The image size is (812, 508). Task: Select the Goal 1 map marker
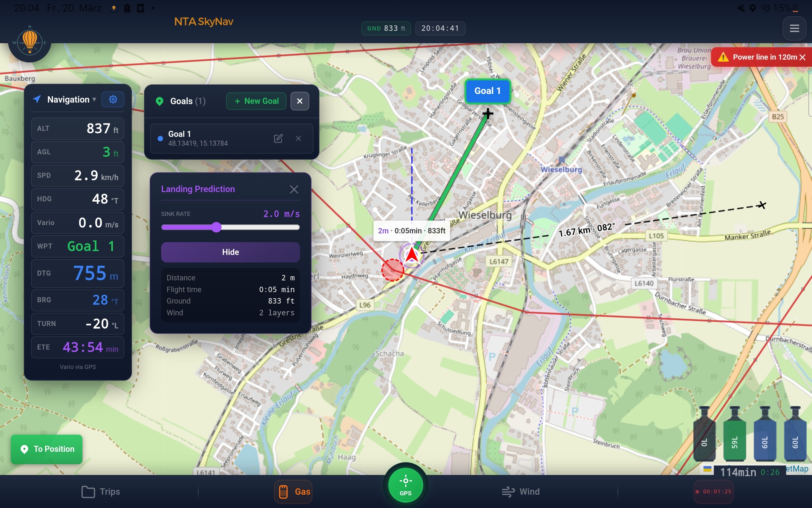click(x=488, y=91)
